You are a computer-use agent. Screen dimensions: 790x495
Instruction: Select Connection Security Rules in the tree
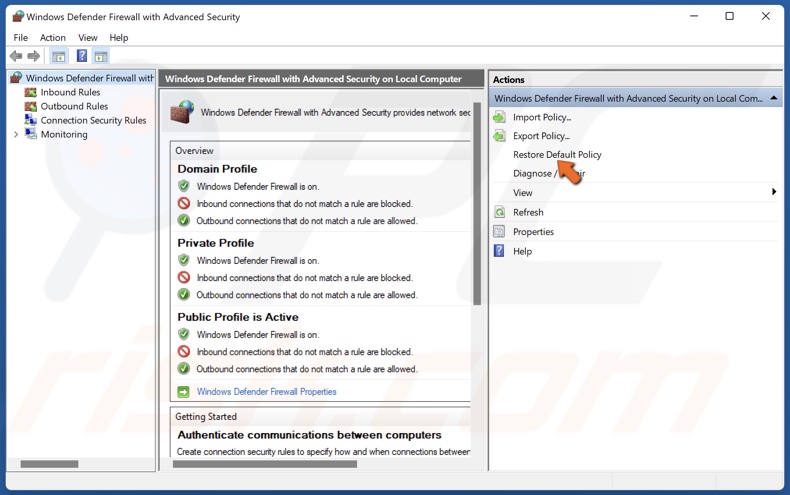click(x=93, y=120)
